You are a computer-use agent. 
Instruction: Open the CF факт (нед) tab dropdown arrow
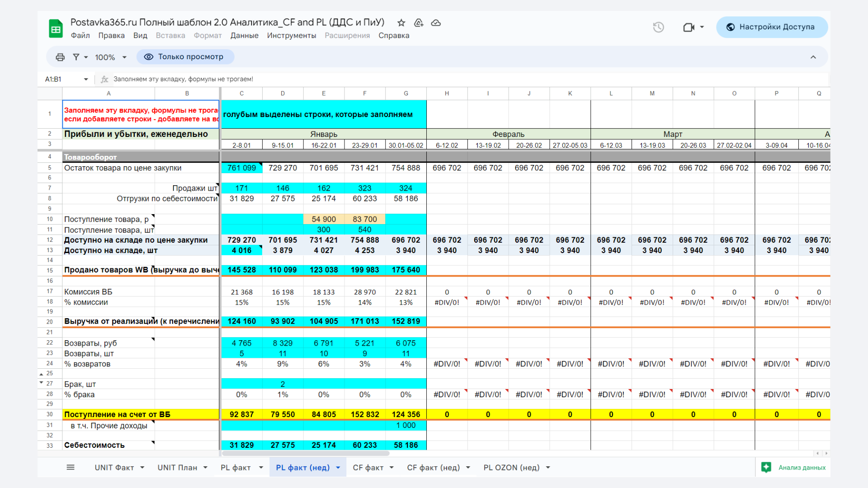[x=468, y=468]
